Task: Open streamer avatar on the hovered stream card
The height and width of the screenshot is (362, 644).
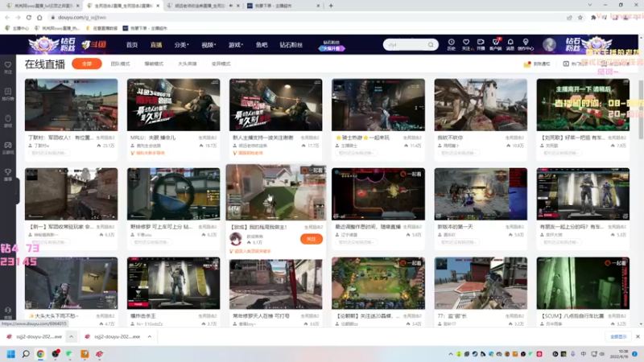Action: pos(236,239)
